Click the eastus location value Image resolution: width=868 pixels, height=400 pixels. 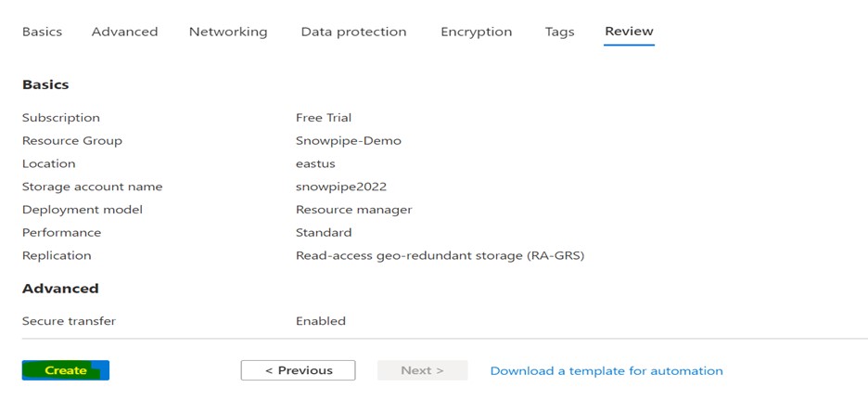(x=315, y=163)
